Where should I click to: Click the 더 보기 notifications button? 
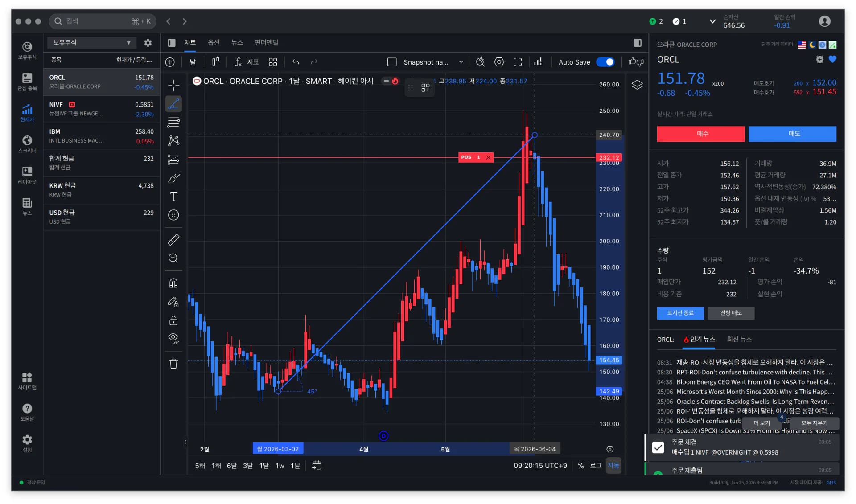coord(761,423)
